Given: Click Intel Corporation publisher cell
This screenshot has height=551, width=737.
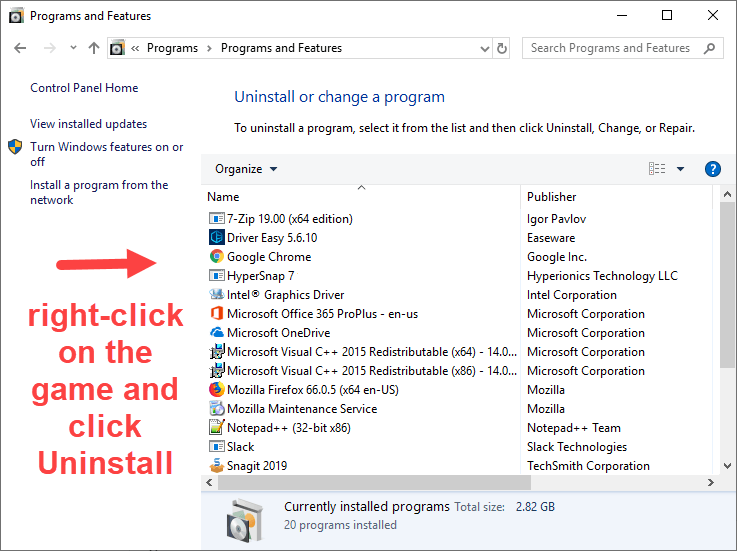Looking at the screenshot, I should tap(572, 295).
